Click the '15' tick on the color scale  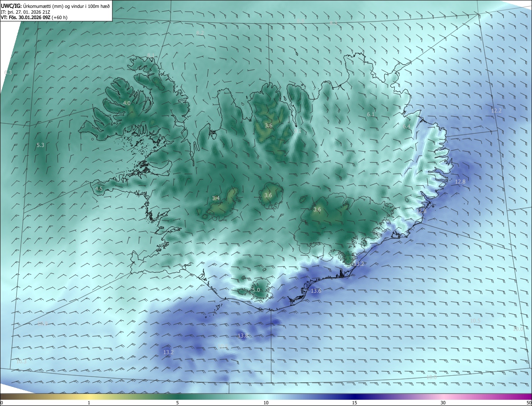point(355,403)
